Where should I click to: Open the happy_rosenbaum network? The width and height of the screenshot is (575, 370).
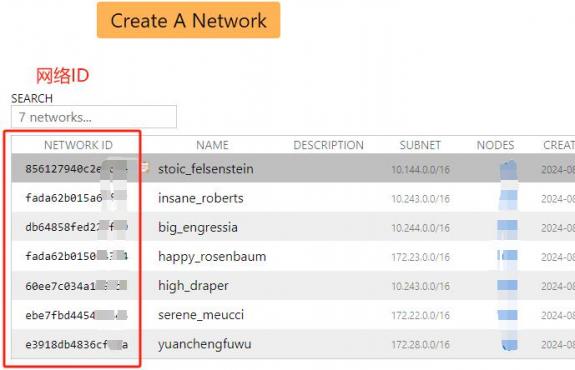212,257
